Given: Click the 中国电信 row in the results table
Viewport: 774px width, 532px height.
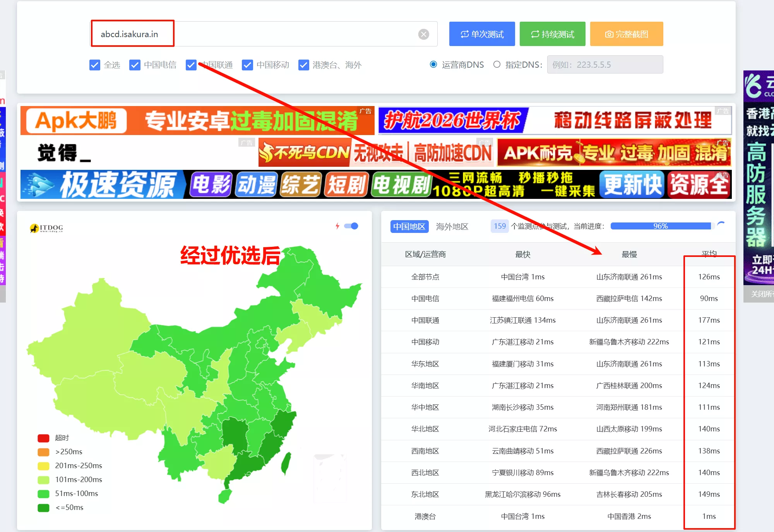Looking at the screenshot, I should coord(558,298).
